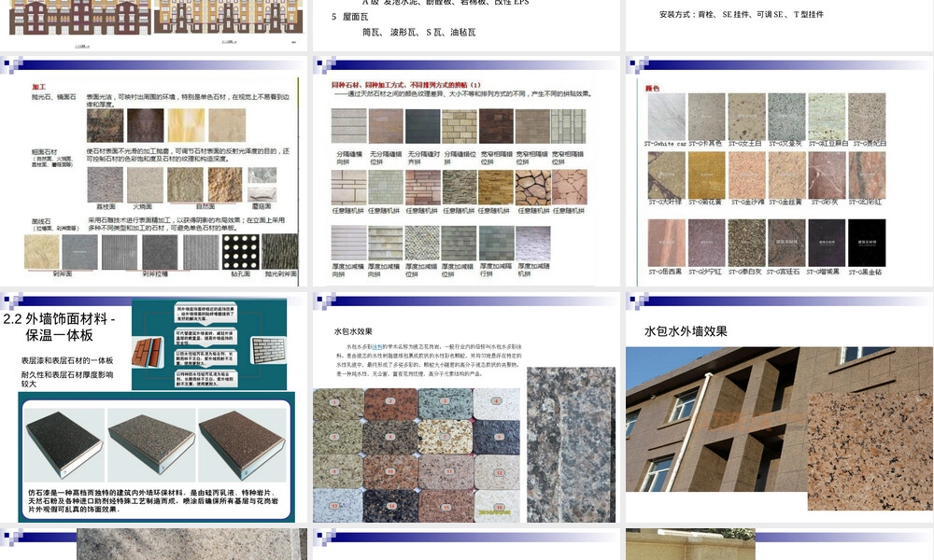This screenshot has width=934, height=560.
Task: Click the 厚度加减随机拼 caption
Action: pyautogui.click(x=533, y=270)
